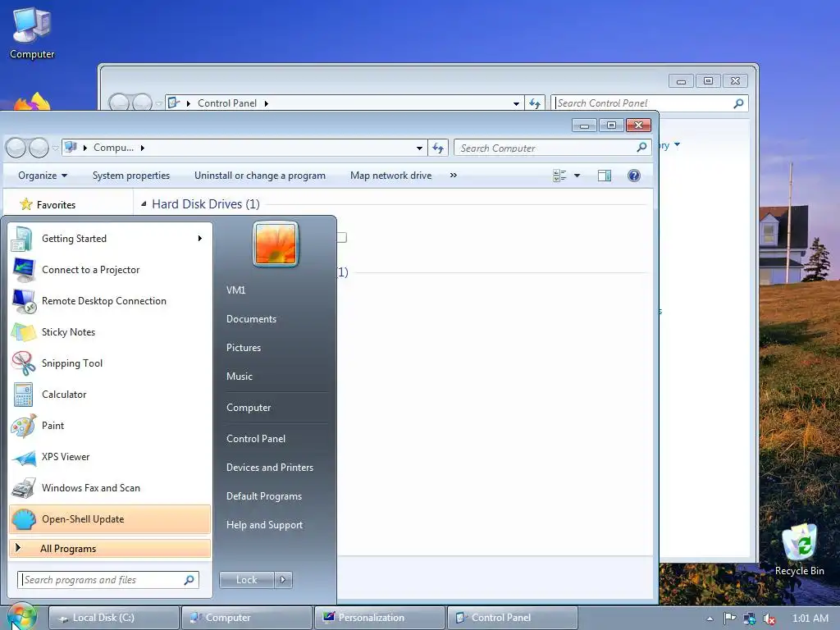Launch XPS Viewer
Screen dimensions: 840x630
(110, 456)
